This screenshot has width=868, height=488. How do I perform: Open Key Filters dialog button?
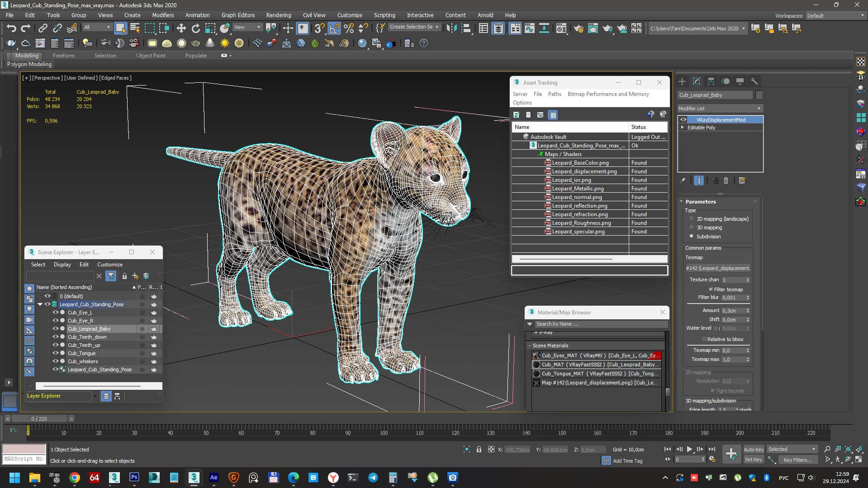click(797, 460)
